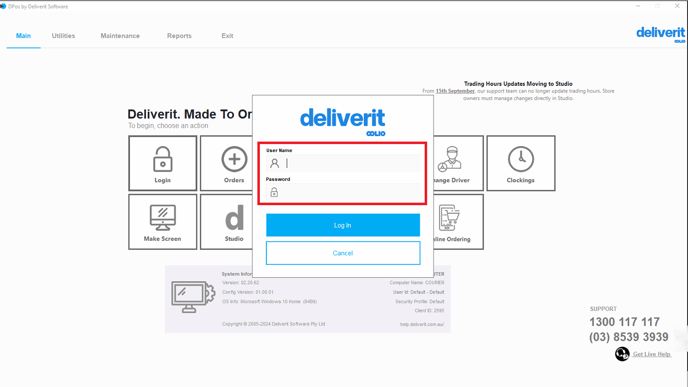Open the Online Ordering tile

tap(458, 222)
